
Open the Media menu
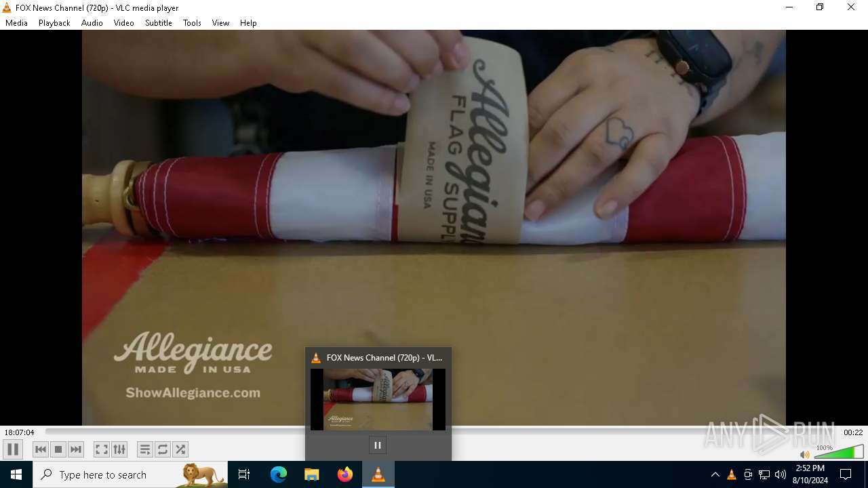(17, 23)
